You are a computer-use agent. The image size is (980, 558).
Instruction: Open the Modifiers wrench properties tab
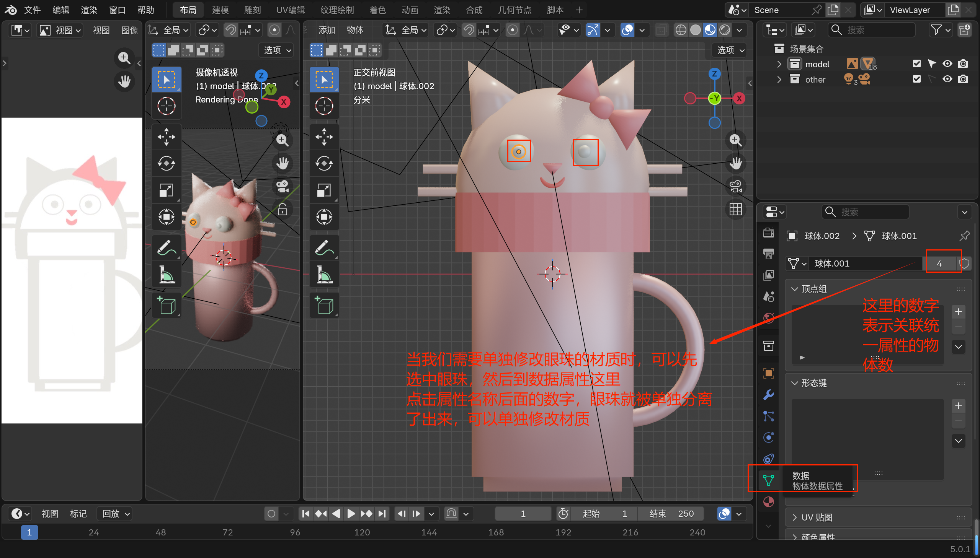(x=768, y=395)
